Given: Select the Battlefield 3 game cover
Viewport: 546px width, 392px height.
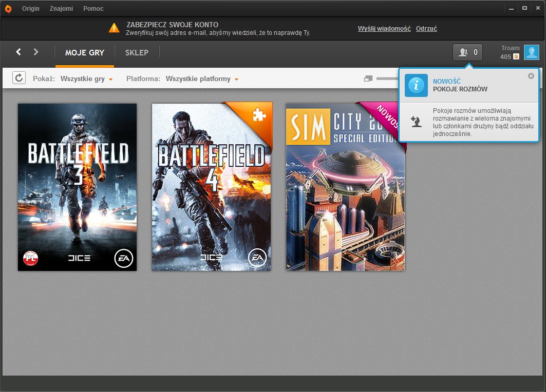Looking at the screenshot, I should tap(78, 187).
